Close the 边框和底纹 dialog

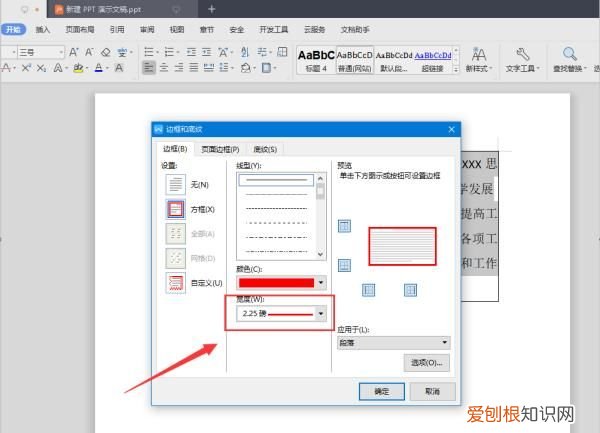pos(452,129)
